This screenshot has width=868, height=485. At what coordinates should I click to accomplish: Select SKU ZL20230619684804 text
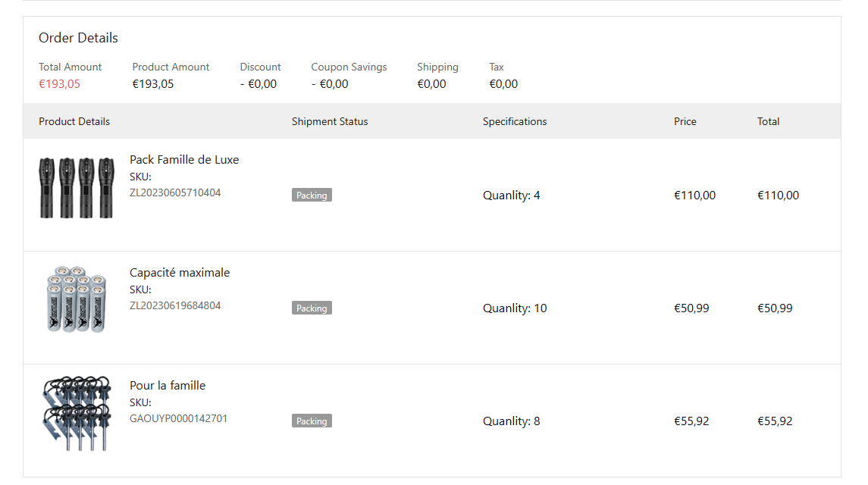(x=175, y=306)
